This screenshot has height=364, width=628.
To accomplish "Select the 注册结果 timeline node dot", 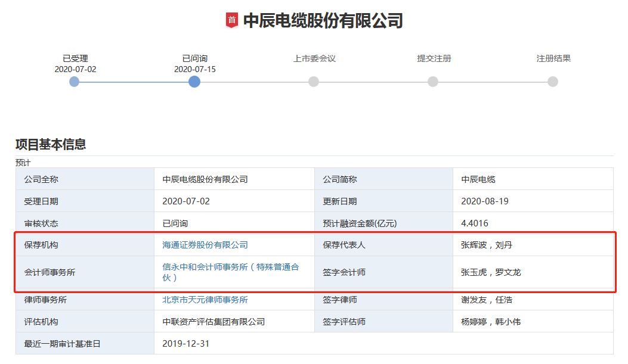I will 553,82.
